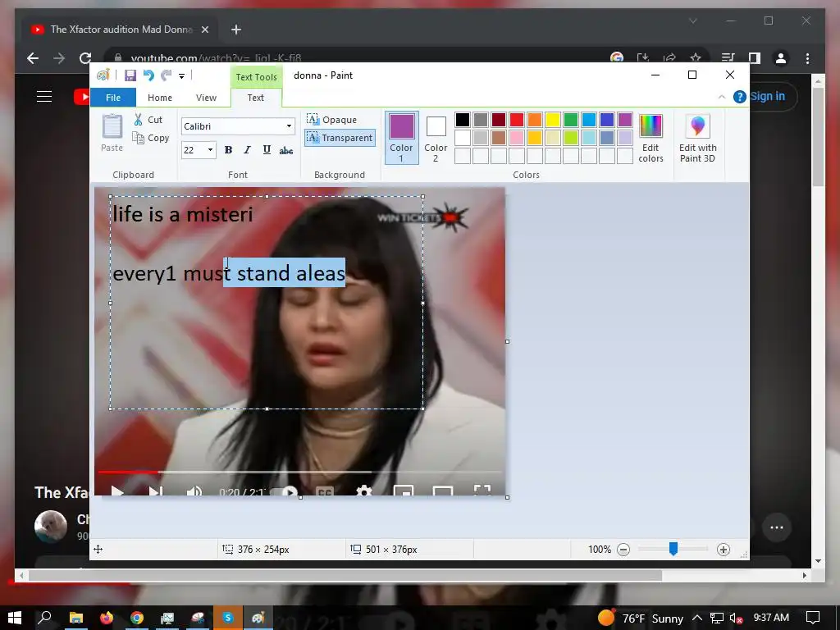Click the Paste clipboard button
Viewport: 840px width, 630px height.
click(112, 134)
